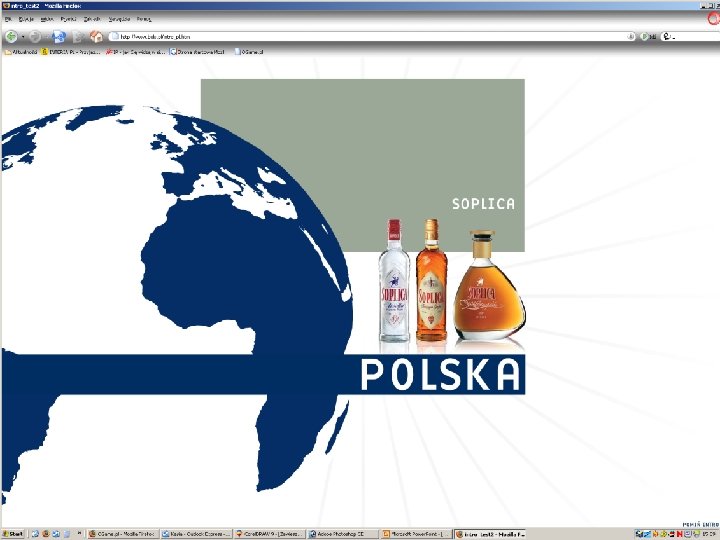Open the Strona startowa Mozilla bookmark
The image size is (720, 540).
tap(197, 52)
